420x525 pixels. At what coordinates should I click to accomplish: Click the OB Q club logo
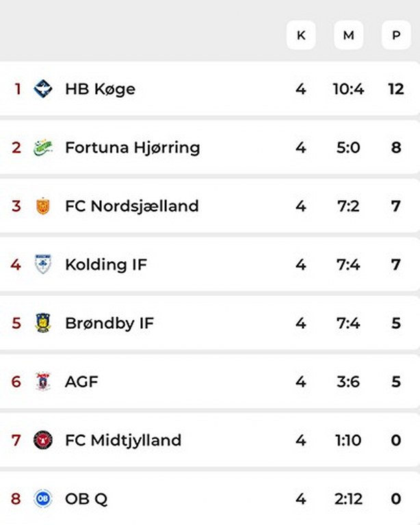click(x=43, y=499)
